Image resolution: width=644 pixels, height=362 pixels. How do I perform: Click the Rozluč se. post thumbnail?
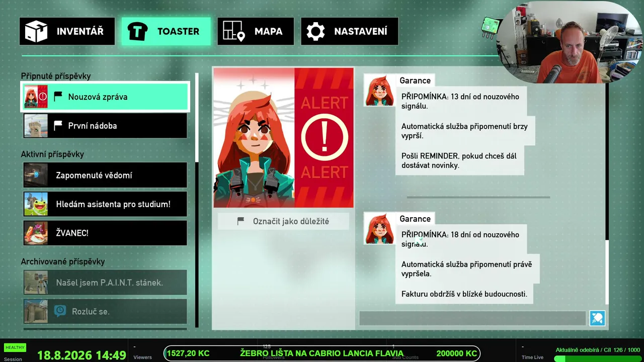point(36,312)
